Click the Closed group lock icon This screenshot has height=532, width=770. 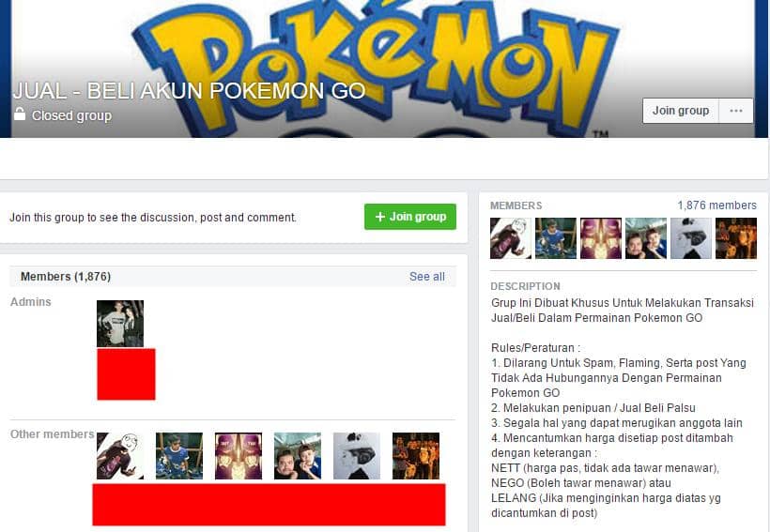pos(20,114)
